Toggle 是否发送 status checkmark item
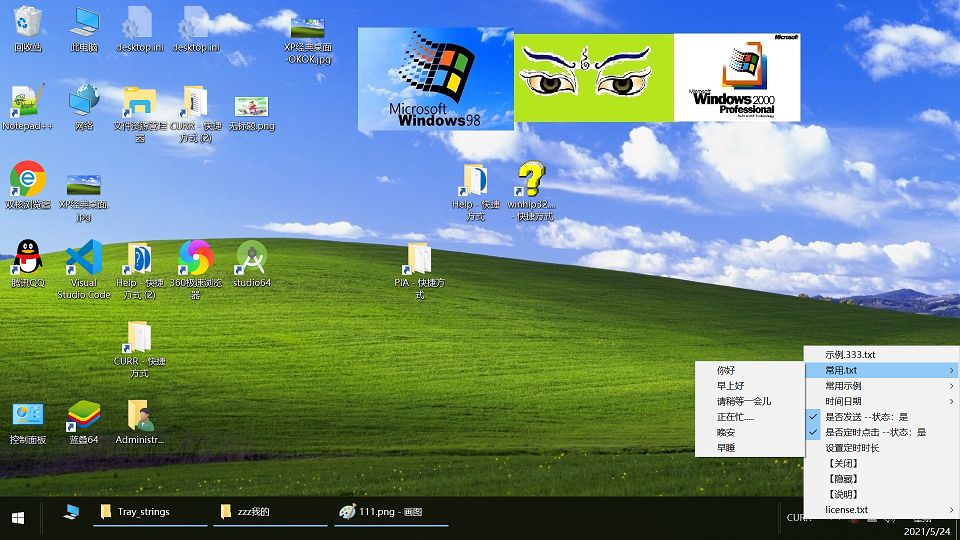Viewport: 960px width, 540px height. (x=882, y=417)
